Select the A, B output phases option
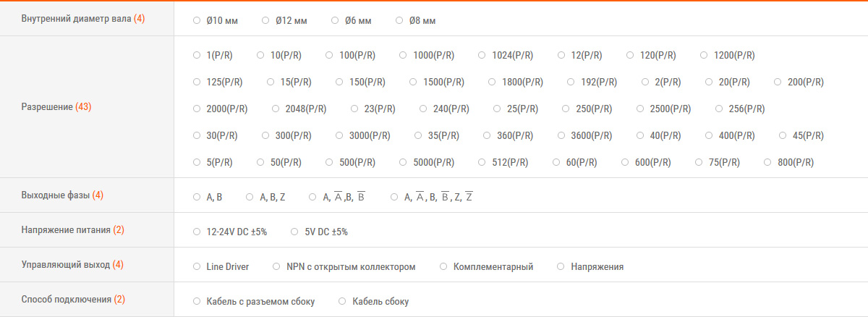868x317 pixels. tap(197, 197)
